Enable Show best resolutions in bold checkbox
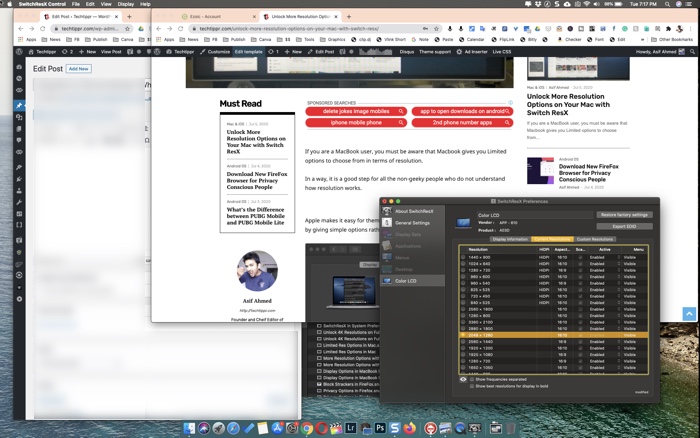Screen dimensions: 700x438 point(472,386)
